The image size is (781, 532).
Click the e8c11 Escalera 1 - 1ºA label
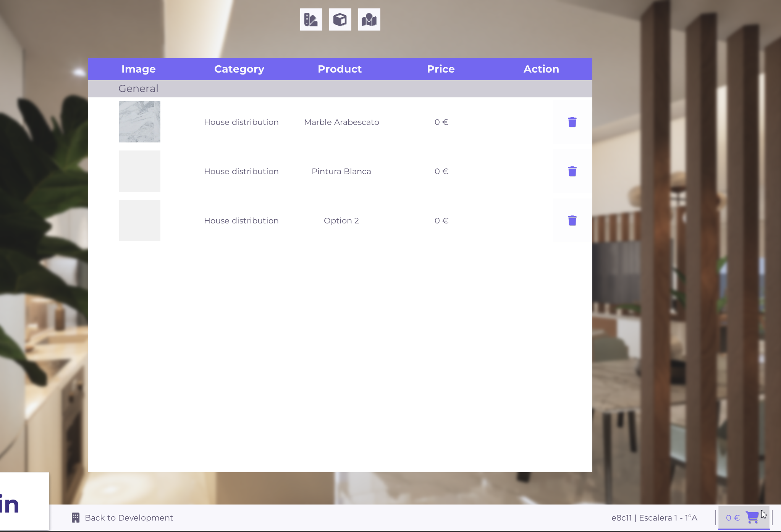point(654,518)
